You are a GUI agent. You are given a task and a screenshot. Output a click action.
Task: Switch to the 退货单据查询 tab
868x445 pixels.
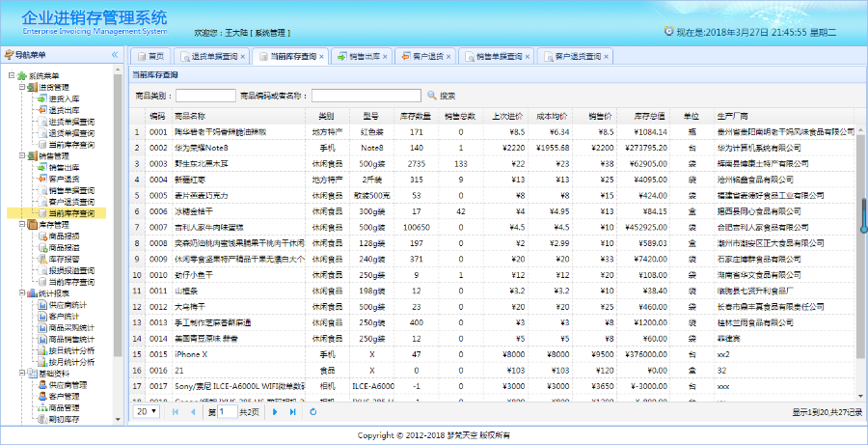[210, 57]
